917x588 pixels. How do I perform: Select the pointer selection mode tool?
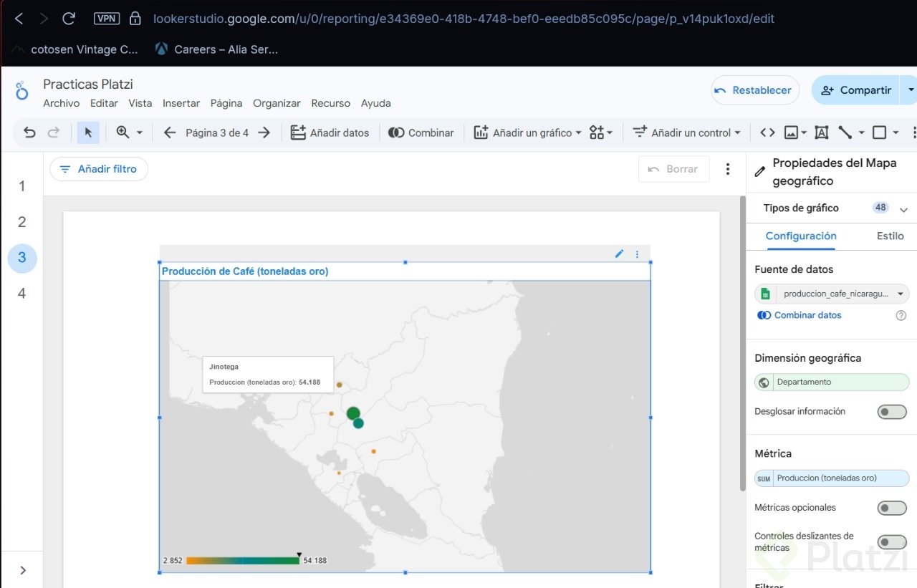(88, 132)
